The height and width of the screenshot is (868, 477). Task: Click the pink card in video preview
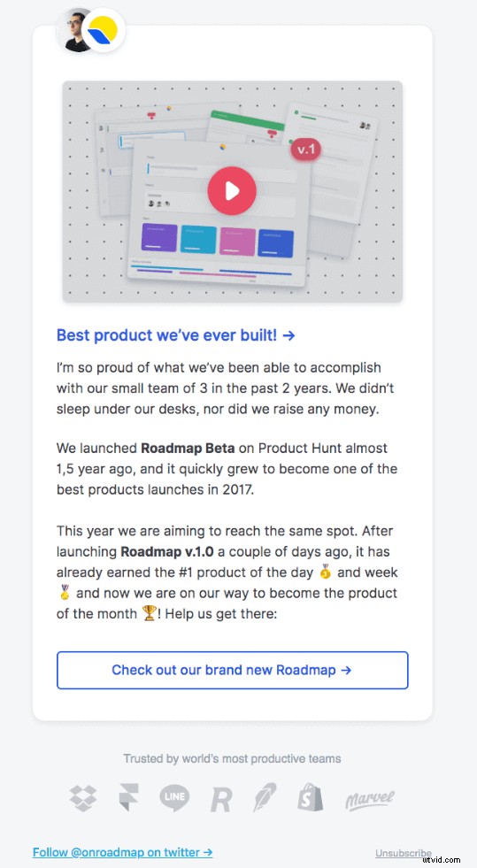(x=237, y=241)
